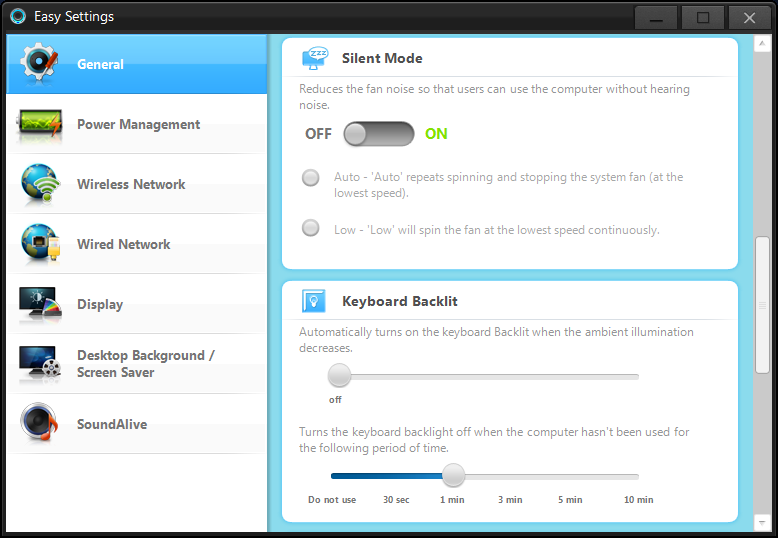Set backlight timeout to 5 min
The width and height of the screenshot is (778, 538).
tap(570, 477)
